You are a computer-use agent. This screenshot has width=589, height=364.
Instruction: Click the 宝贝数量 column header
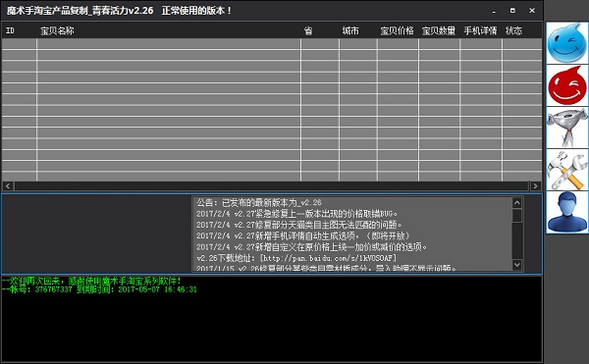point(439,30)
